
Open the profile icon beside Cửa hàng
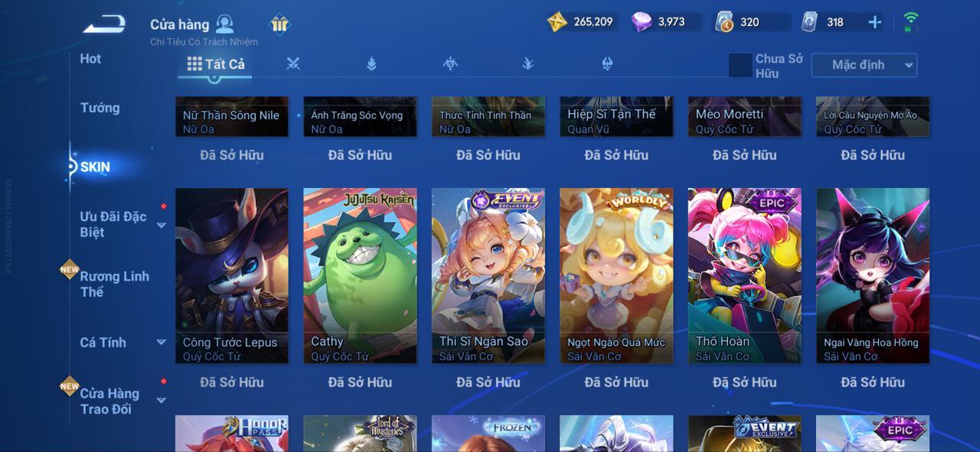224,24
